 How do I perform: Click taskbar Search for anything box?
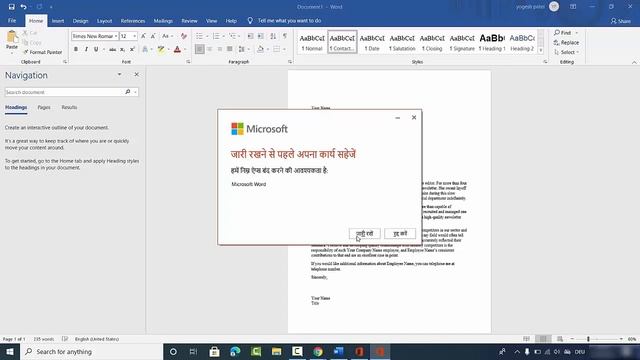click(x=91, y=351)
